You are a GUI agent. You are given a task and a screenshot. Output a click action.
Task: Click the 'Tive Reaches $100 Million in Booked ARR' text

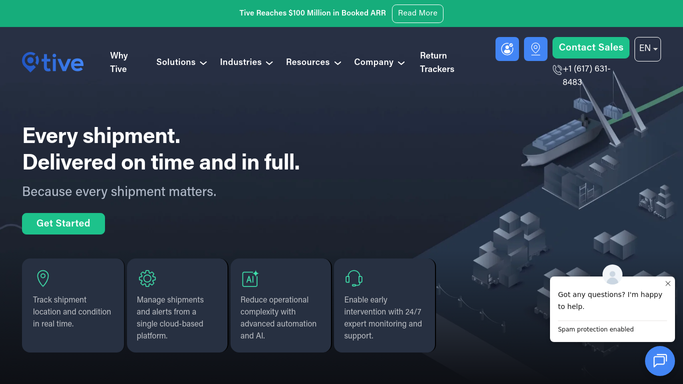click(x=312, y=13)
